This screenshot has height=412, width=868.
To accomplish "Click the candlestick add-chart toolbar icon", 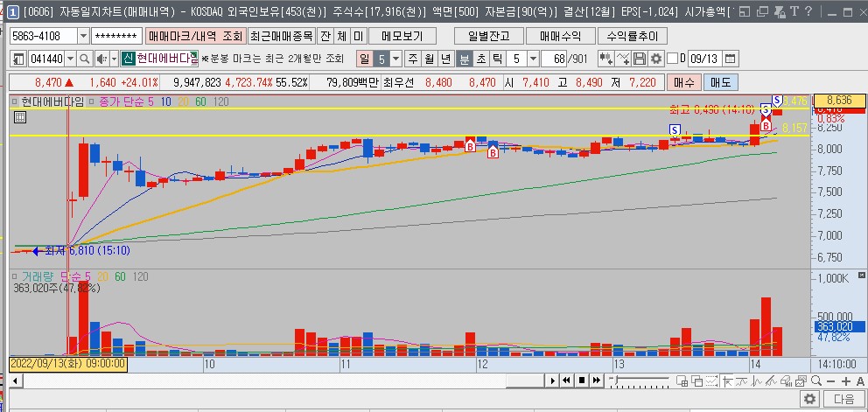I will (606, 59).
